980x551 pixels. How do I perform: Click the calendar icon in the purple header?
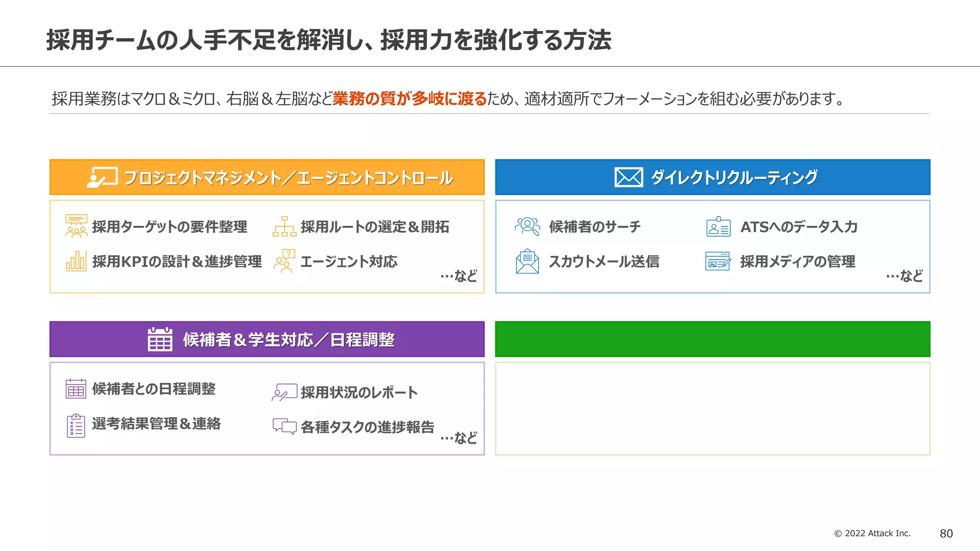(160, 339)
